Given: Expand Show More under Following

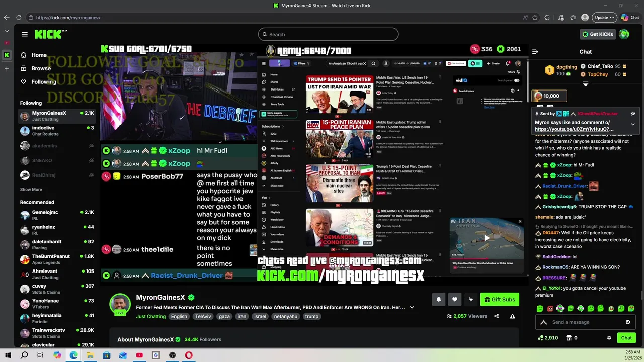Looking at the screenshot, I should click(31, 189).
